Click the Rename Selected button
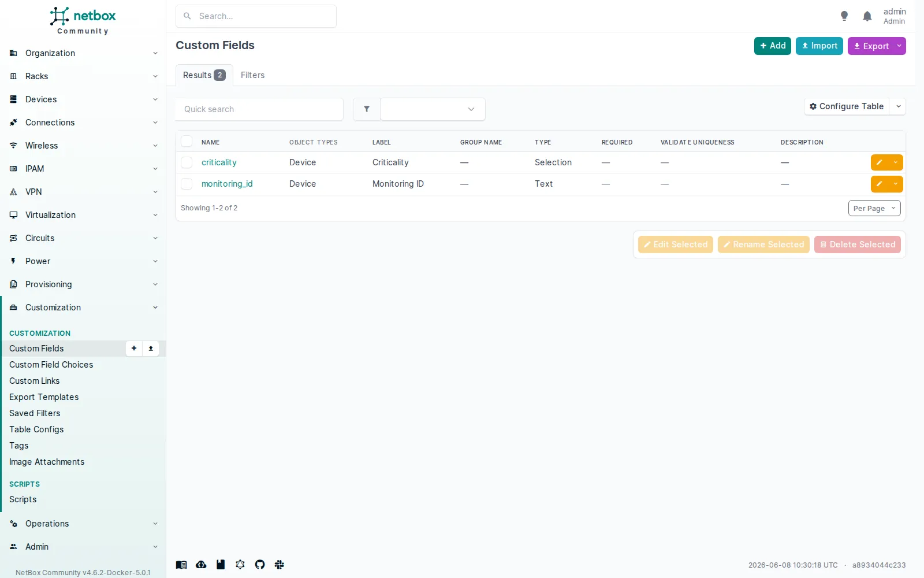This screenshot has height=578, width=924. [763, 244]
